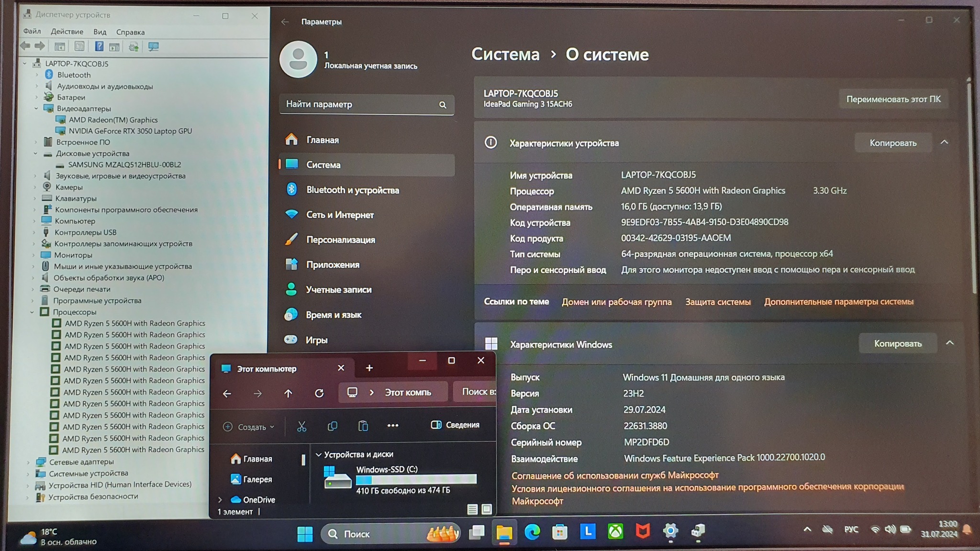Click Переименовать этот ПК button

click(x=893, y=99)
